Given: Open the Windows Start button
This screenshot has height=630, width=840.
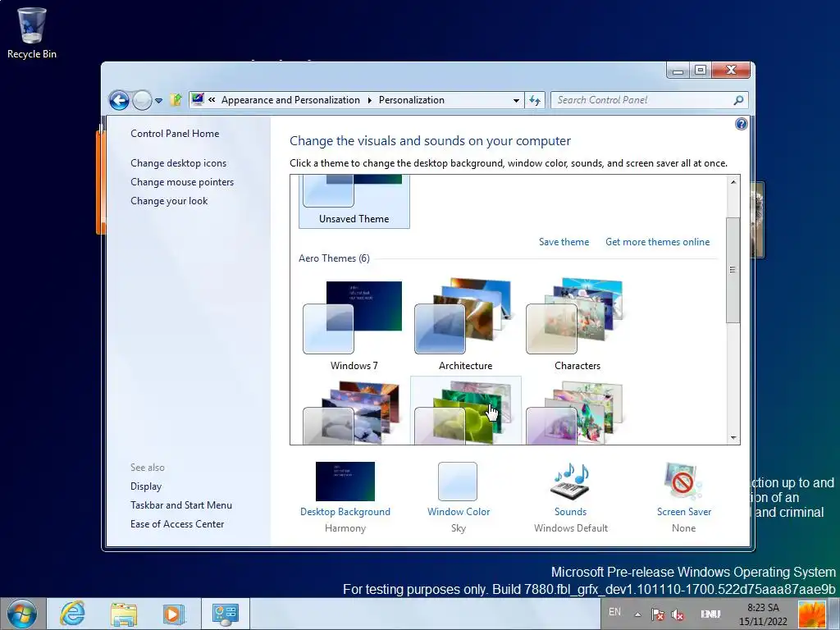Looking at the screenshot, I should click(x=21, y=614).
